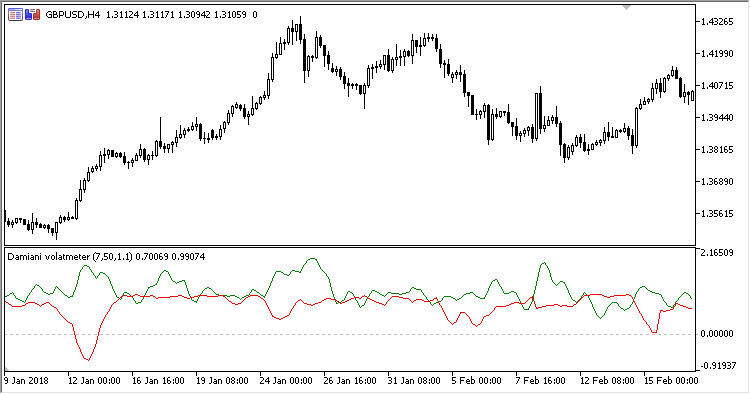Select the red indicator line's deepest trough
This screenshot has width=750, height=394.
[88, 359]
